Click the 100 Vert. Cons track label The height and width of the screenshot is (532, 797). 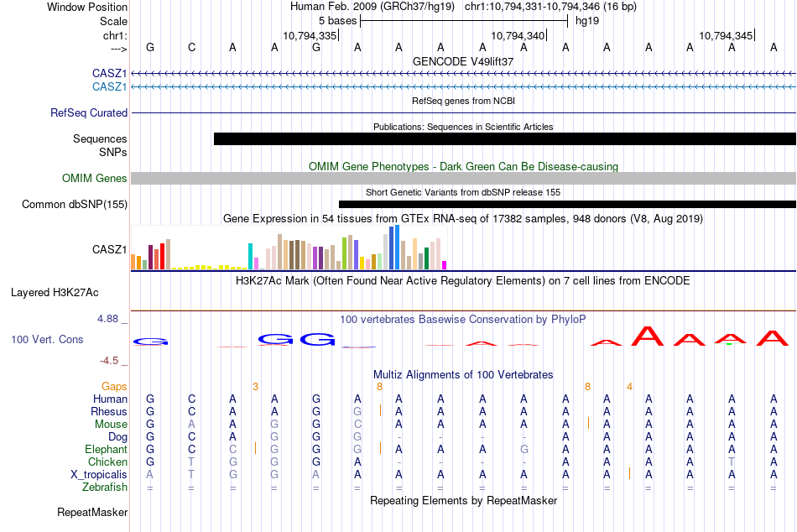47,339
